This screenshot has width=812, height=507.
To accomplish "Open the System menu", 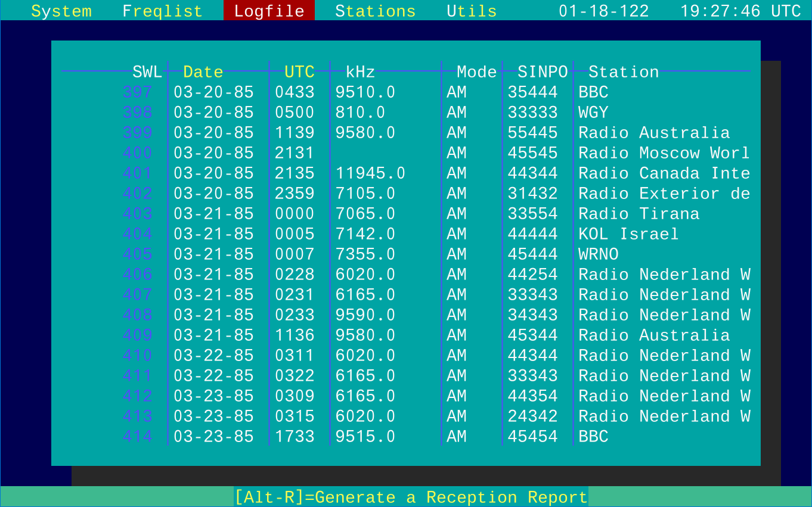I will click(61, 11).
